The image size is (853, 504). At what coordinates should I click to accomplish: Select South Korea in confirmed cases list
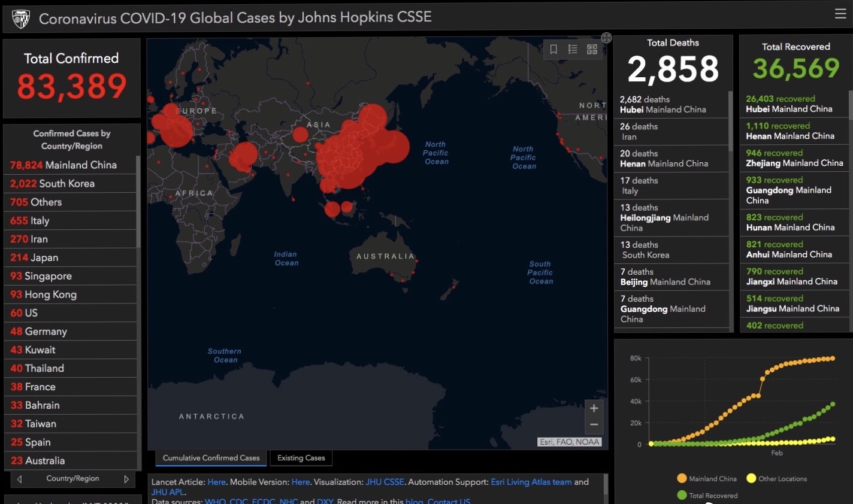pos(70,184)
